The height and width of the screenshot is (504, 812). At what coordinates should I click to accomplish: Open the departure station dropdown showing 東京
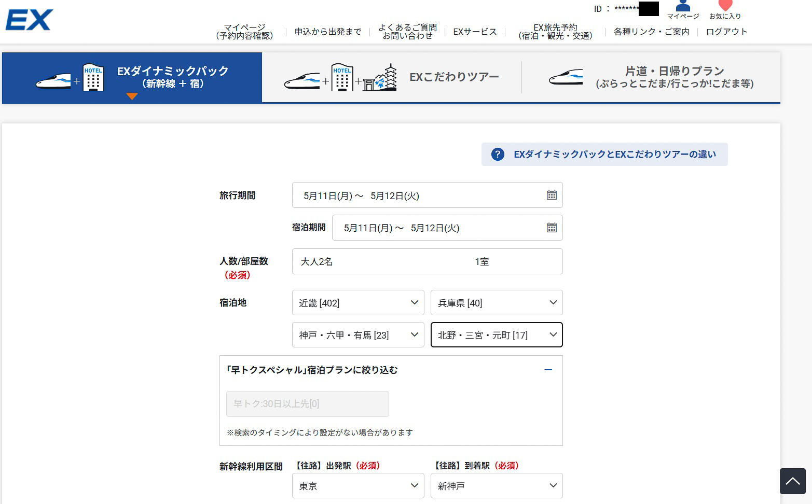[x=357, y=485]
